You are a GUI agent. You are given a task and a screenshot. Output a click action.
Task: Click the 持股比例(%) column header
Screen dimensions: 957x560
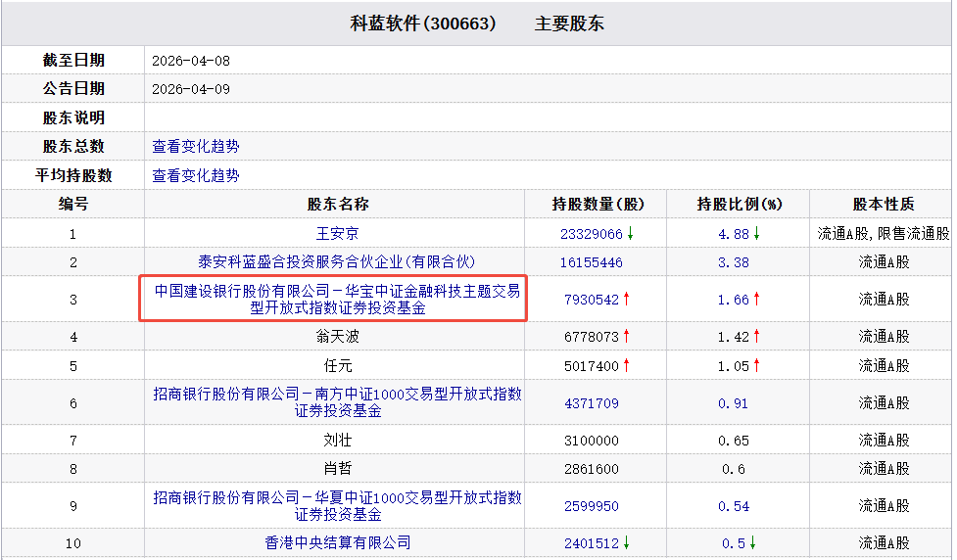[740, 205]
